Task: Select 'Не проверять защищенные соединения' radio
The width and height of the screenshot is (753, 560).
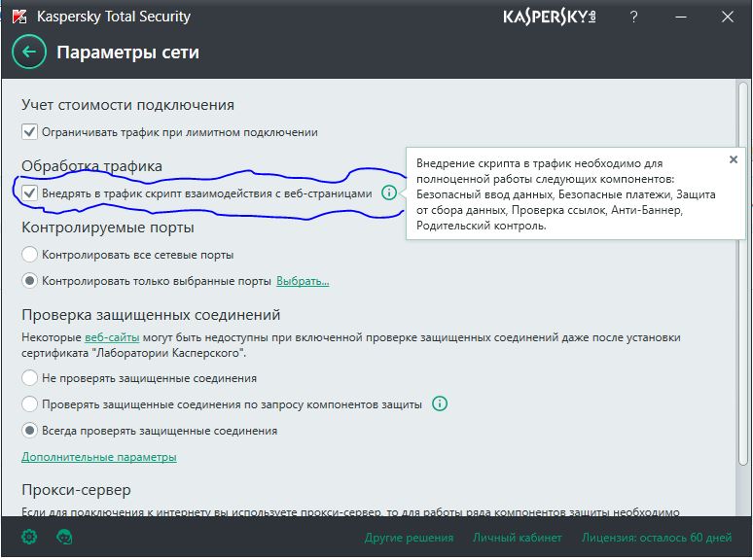Action: click(29, 377)
